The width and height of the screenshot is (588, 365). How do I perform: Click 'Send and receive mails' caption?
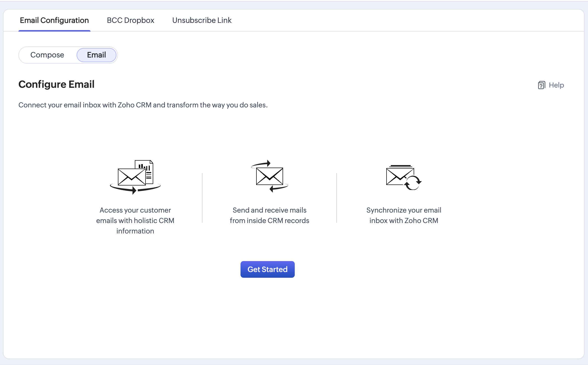tap(269, 215)
